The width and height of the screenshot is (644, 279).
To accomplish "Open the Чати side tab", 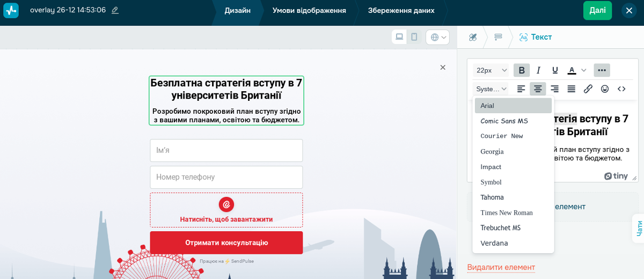I will tap(639, 229).
